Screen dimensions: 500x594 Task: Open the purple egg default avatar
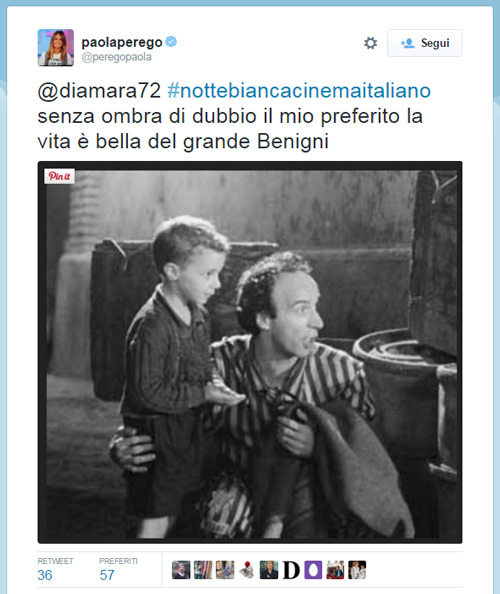coord(313,570)
